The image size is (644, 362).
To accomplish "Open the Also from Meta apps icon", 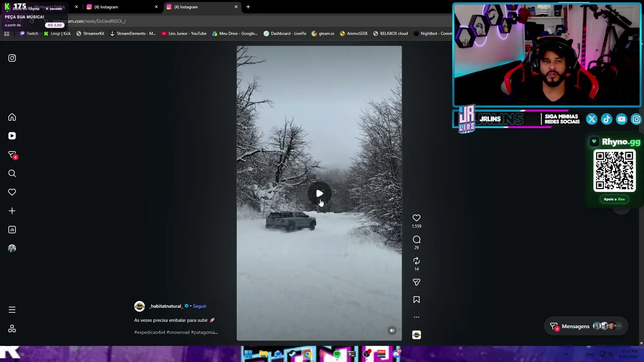I will pyautogui.click(x=12, y=329).
